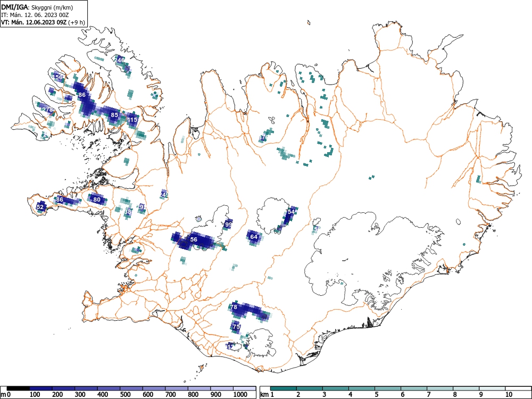Screen dimensions: 532x399
Task: Click the '80' visibility label
Action: click(x=97, y=199)
